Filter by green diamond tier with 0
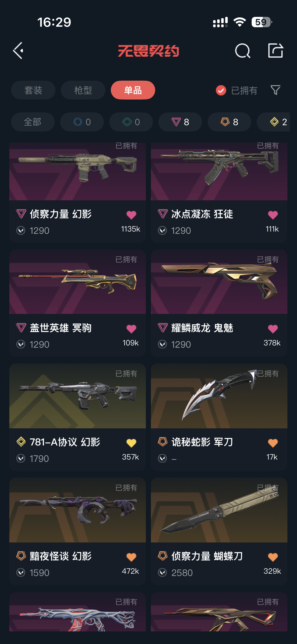This screenshot has width=297, height=644. (x=131, y=122)
